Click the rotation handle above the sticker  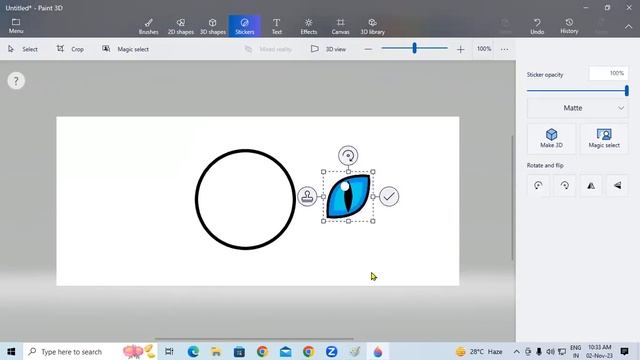(348, 156)
